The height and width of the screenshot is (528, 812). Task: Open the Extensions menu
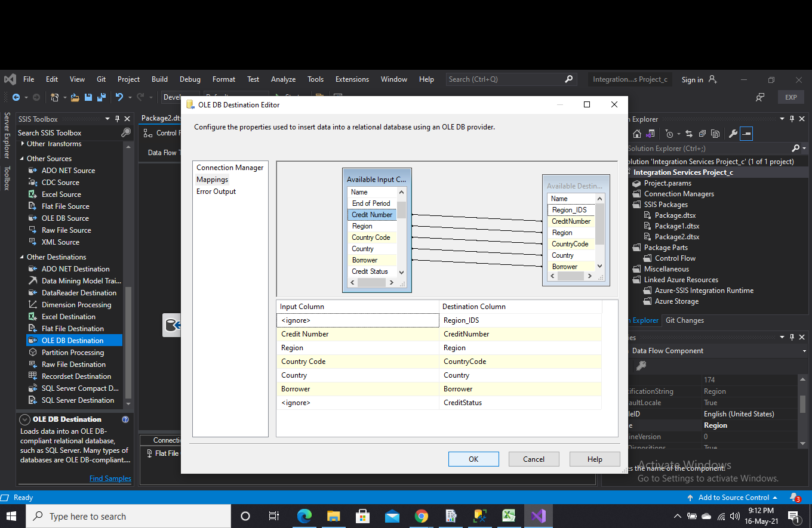(x=352, y=79)
